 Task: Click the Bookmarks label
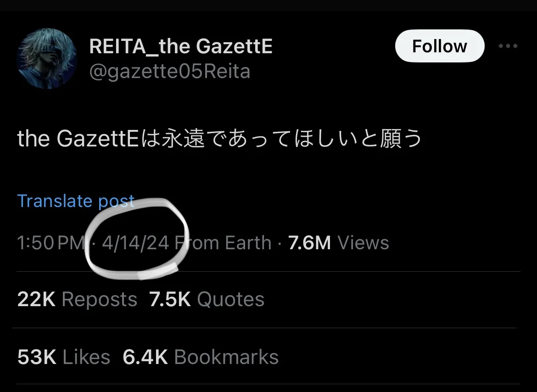pos(226,357)
